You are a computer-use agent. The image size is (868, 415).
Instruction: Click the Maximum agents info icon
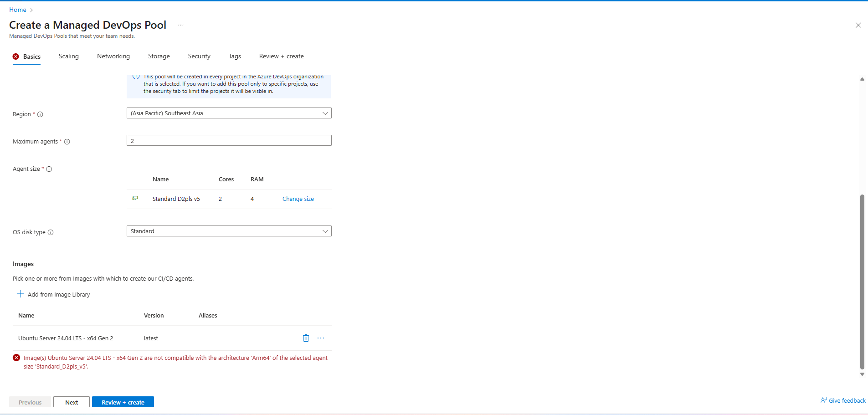(x=67, y=142)
